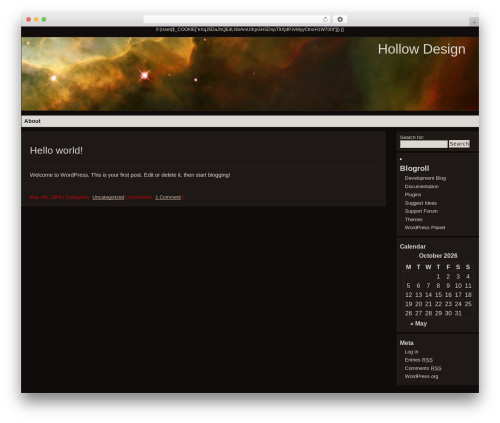Open the Log in meta link
This screenshot has height=423, width=500.
[411, 352]
